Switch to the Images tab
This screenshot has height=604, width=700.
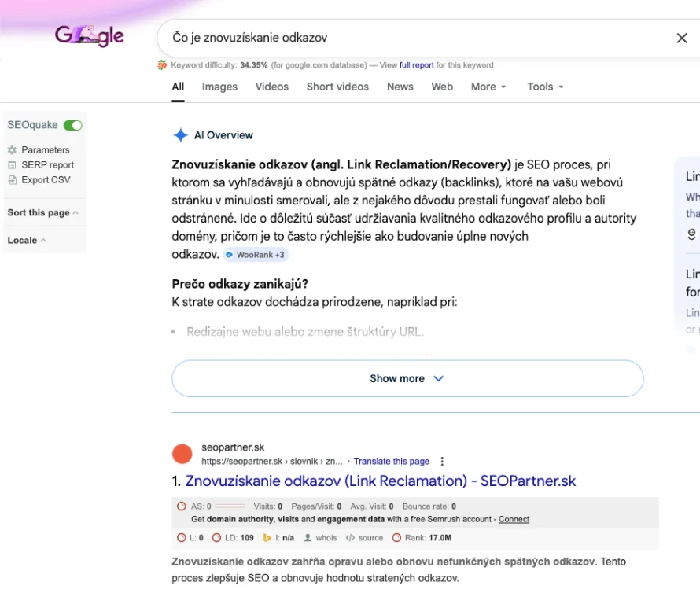(x=219, y=87)
